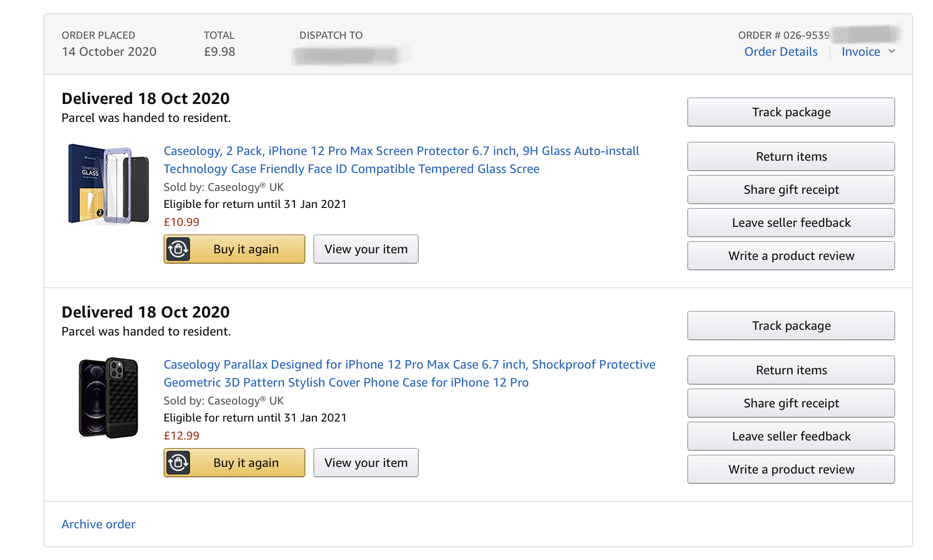
Task: Leave seller feedback for the screen protector
Action: point(791,223)
